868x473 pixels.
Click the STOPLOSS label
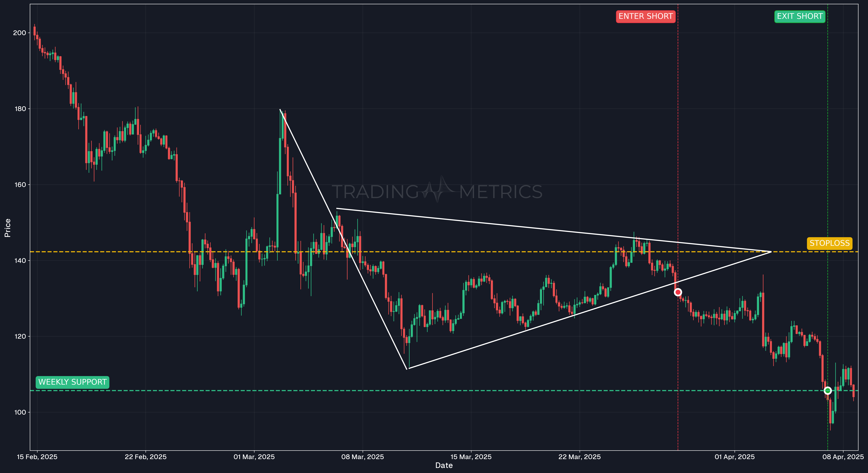[830, 243]
